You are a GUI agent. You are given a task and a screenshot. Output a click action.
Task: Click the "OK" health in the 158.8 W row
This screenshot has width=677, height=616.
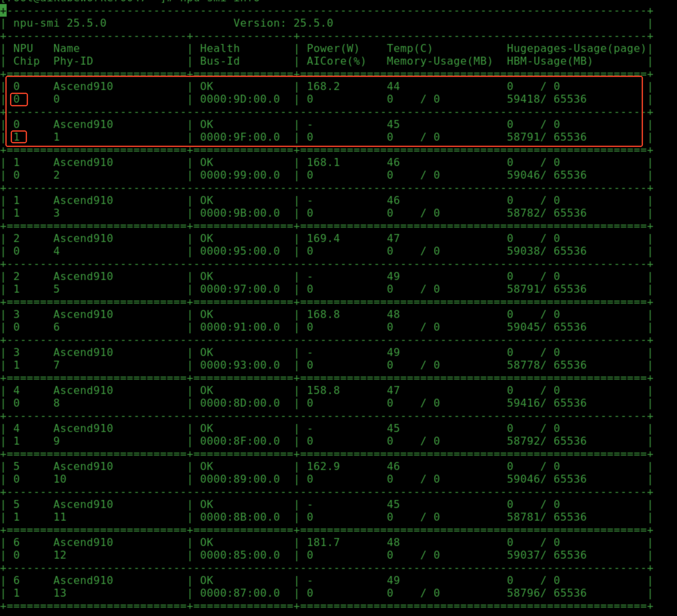click(x=206, y=390)
